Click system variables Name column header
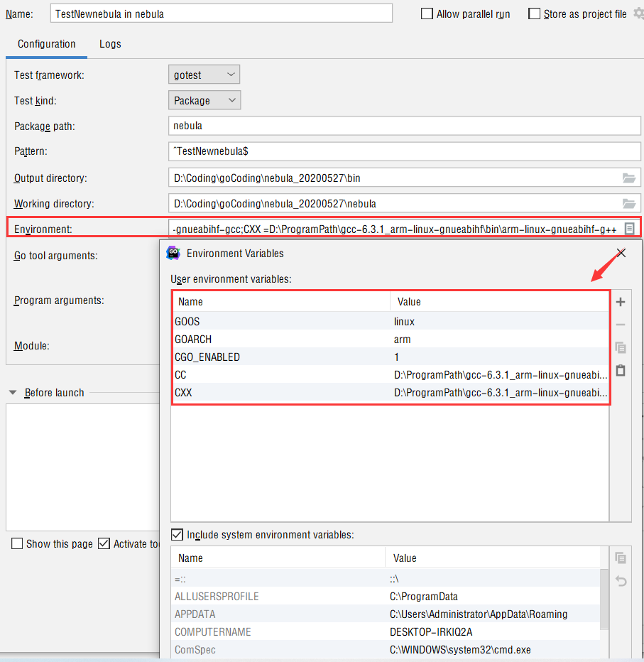Screen dimensions: 644x662 (278, 558)
